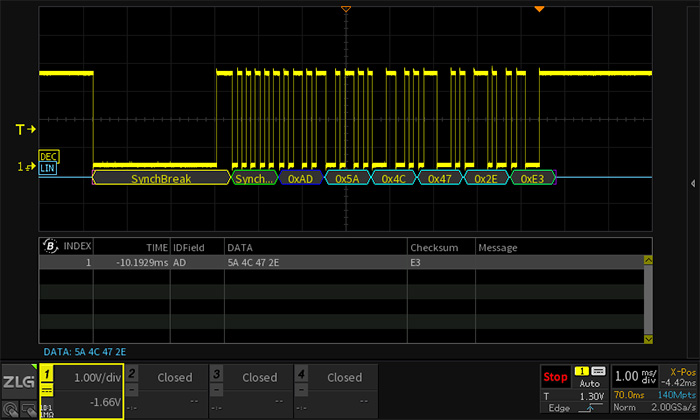This screenshot has width=700, height=420.
Task: Click the decode table scroll up arrow
Action: (x=648, y=261)
